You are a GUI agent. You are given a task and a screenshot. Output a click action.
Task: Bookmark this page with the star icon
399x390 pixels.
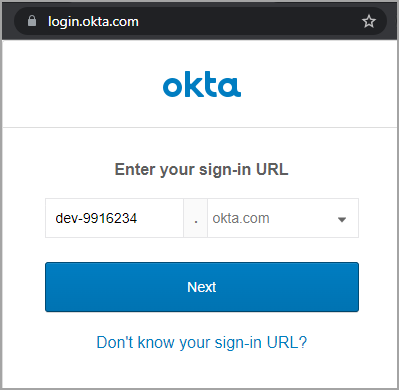(369, 21)
